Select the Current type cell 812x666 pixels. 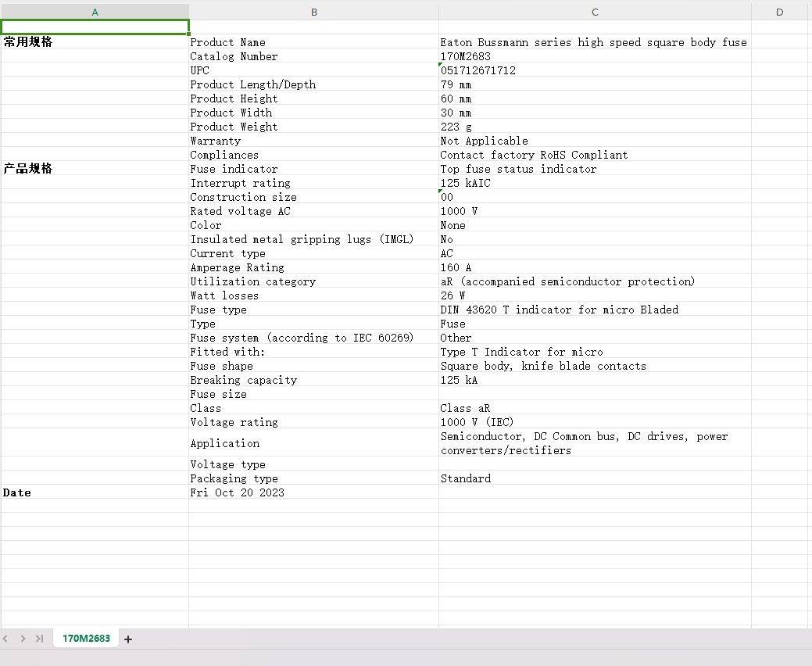point(314,252)
